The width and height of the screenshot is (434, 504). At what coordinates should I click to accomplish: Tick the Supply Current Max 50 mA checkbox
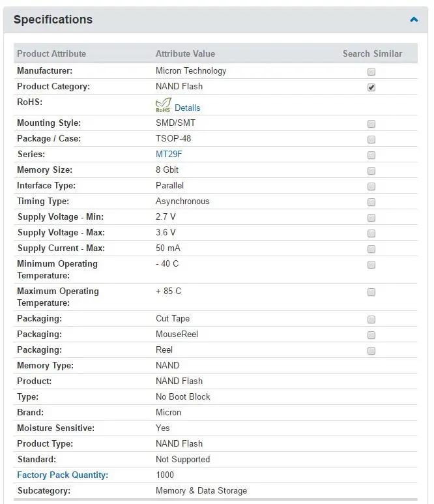coord(371,249)
